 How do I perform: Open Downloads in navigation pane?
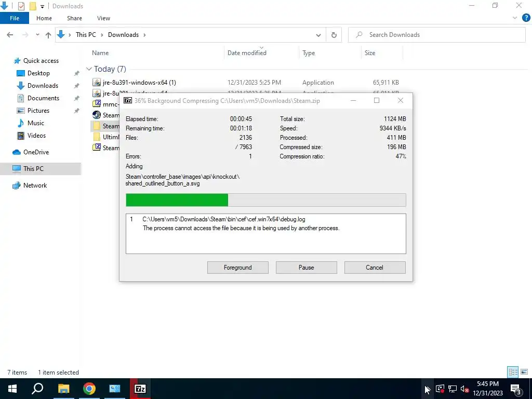43,86
